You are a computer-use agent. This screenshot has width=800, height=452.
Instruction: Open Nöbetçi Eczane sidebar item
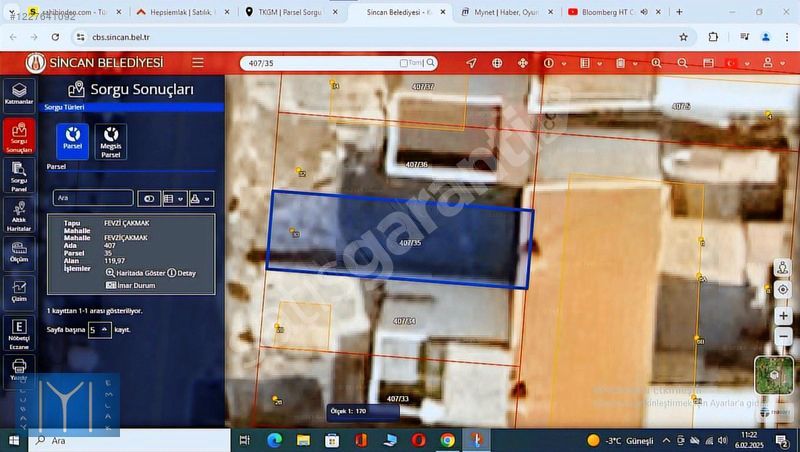[19, 331]
